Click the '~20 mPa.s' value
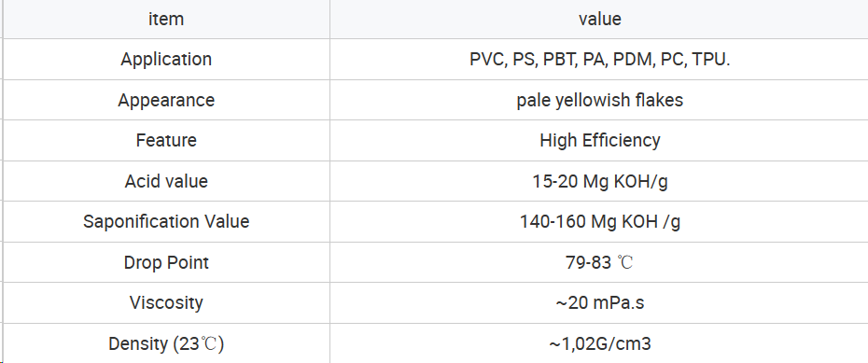This screenshot has width=868, height=363. (x=600, y=302)
